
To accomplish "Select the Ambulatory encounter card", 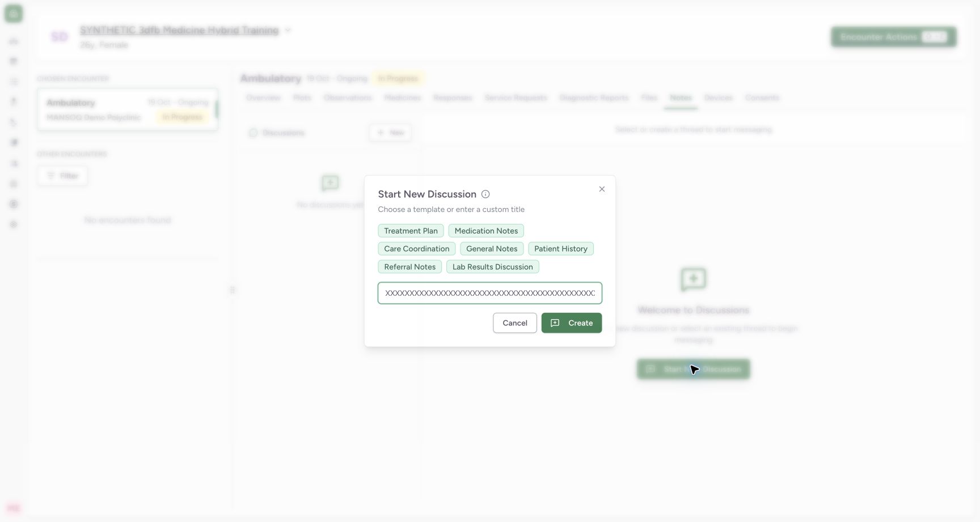I will (128, 109).
